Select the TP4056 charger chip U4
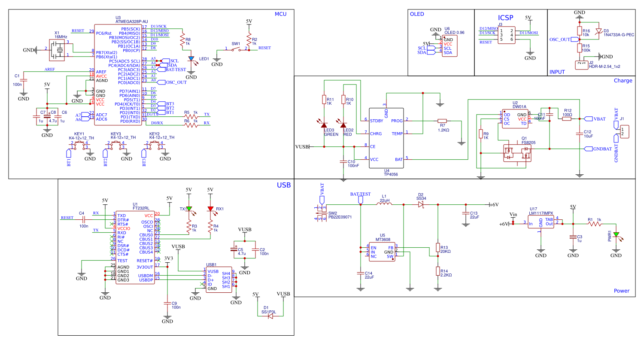The width and height of the screenshot is (644, 355). (x=386, y=137)
